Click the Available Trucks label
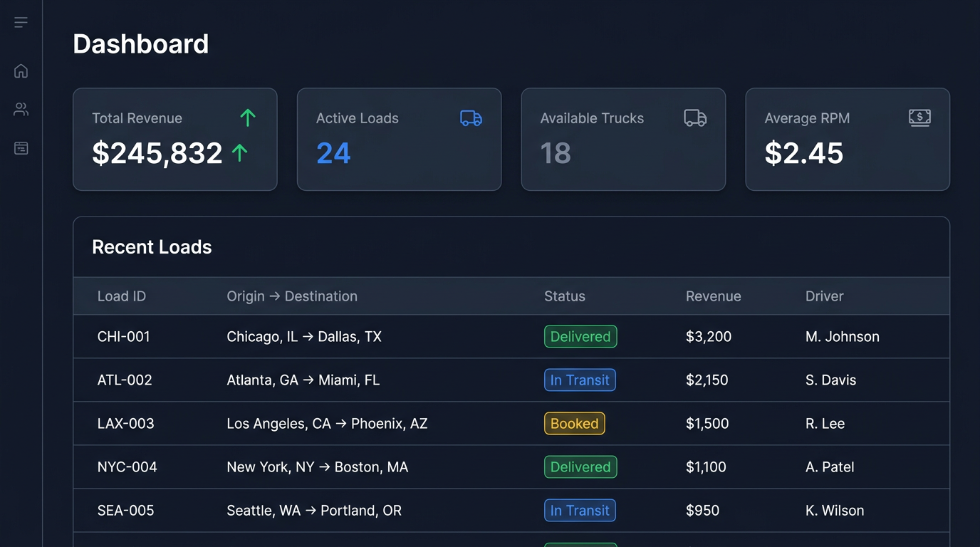This screenshot has height=547, width=980. [592, 118]
